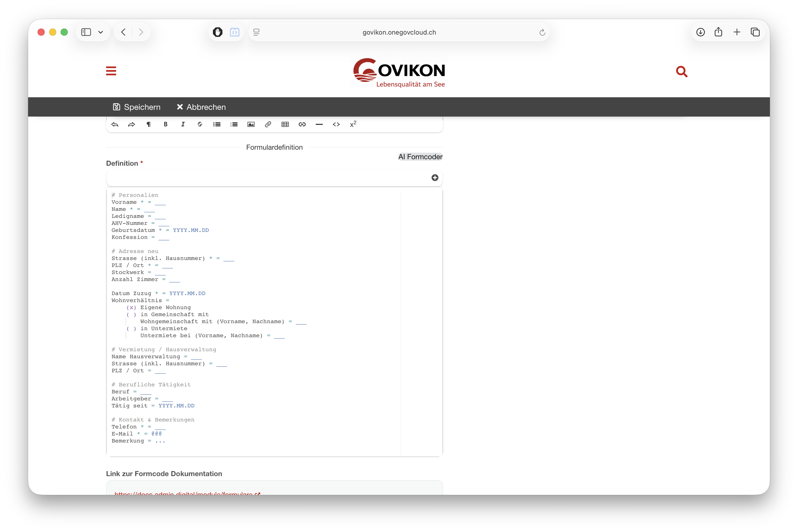Open the site search magnifier
This screenshot has height=532, width=798.
[x=681, y=72]
